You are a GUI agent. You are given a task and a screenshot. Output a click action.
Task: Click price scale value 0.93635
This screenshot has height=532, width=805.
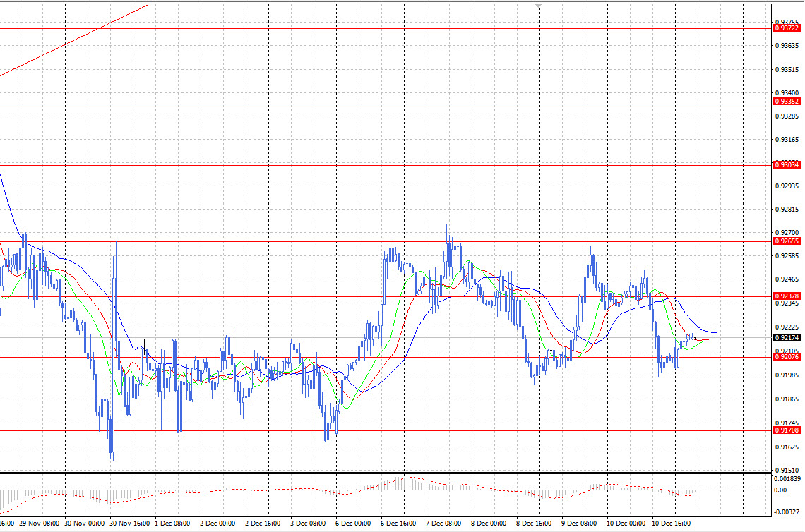pos(787,46)
